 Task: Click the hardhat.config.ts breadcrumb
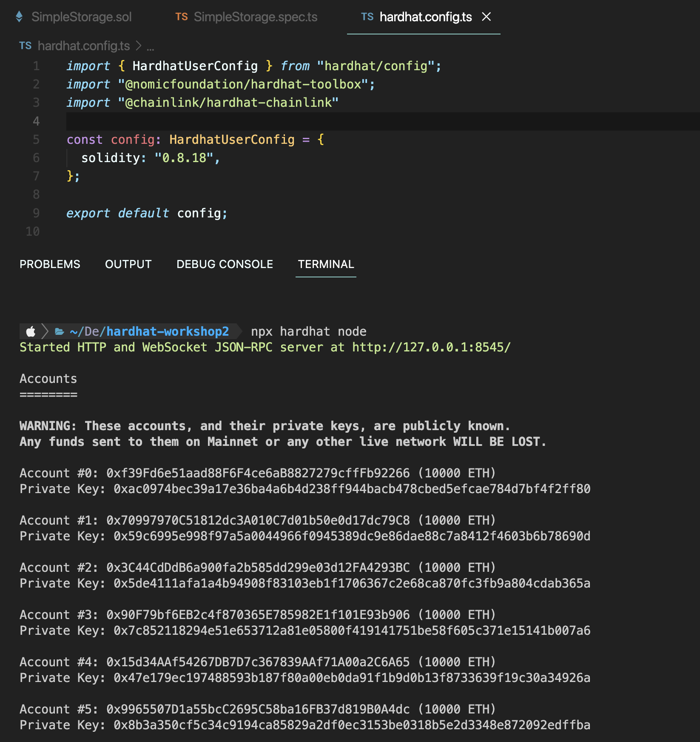pos(84,46)
